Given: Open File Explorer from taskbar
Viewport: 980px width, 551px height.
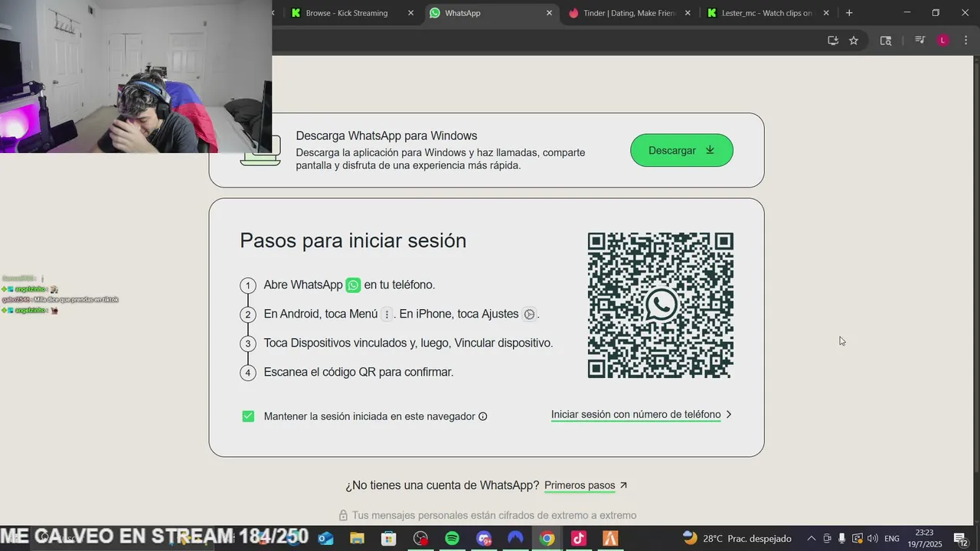Looking at the screenshot, I should pos(357,539).
